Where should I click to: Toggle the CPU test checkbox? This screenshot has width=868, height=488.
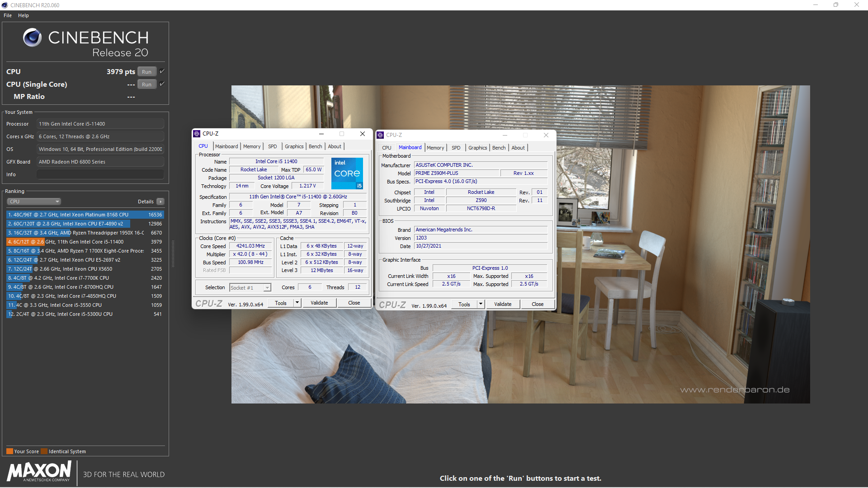162,71
